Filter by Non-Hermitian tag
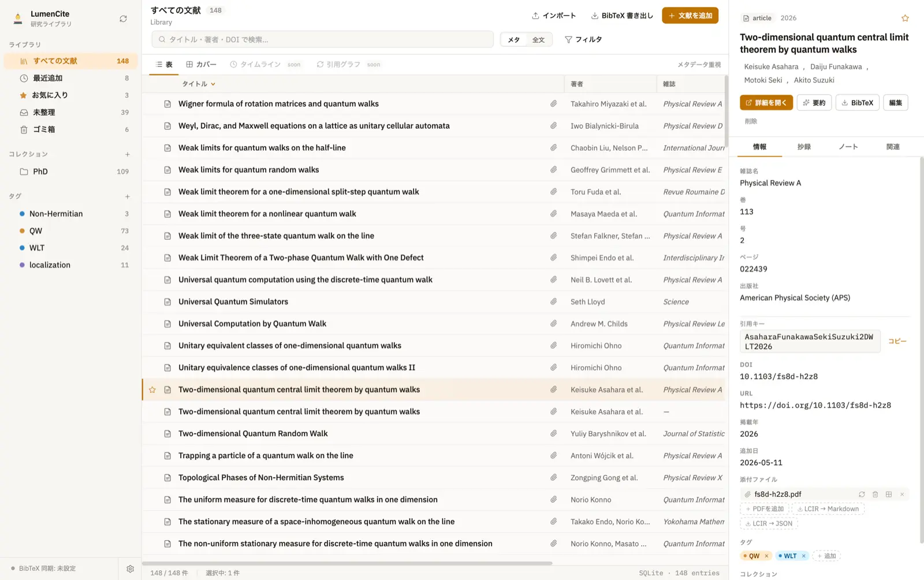The width and height of the screenshot is (924, 580). point(71,214)
